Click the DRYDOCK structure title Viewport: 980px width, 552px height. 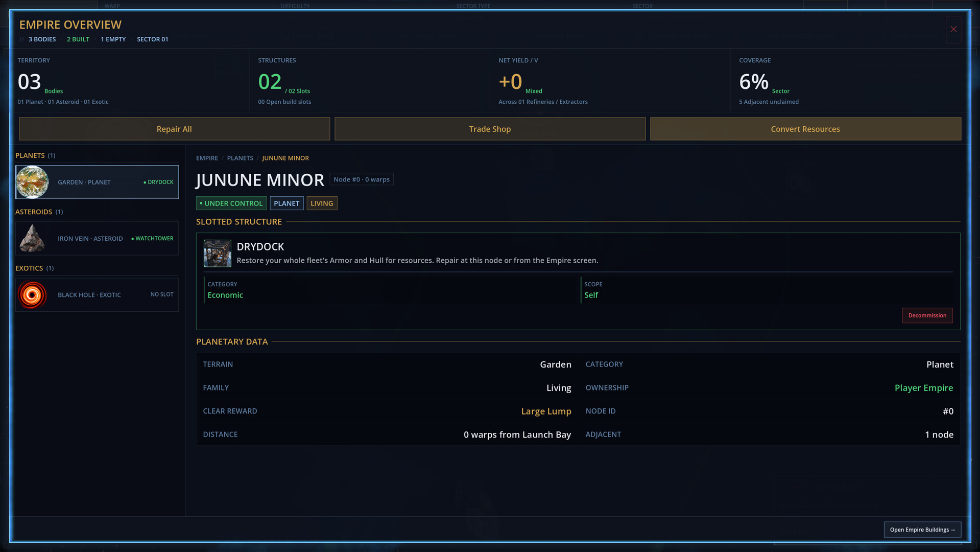[x=260, y=246]
